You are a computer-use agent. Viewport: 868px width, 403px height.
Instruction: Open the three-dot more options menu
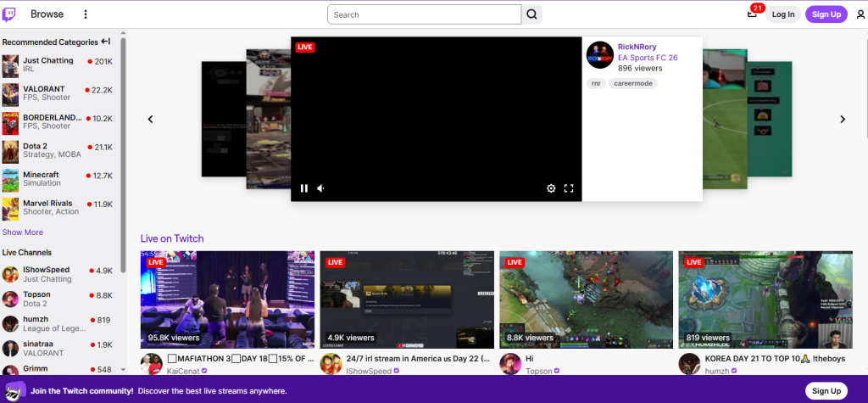coord(85,14)
